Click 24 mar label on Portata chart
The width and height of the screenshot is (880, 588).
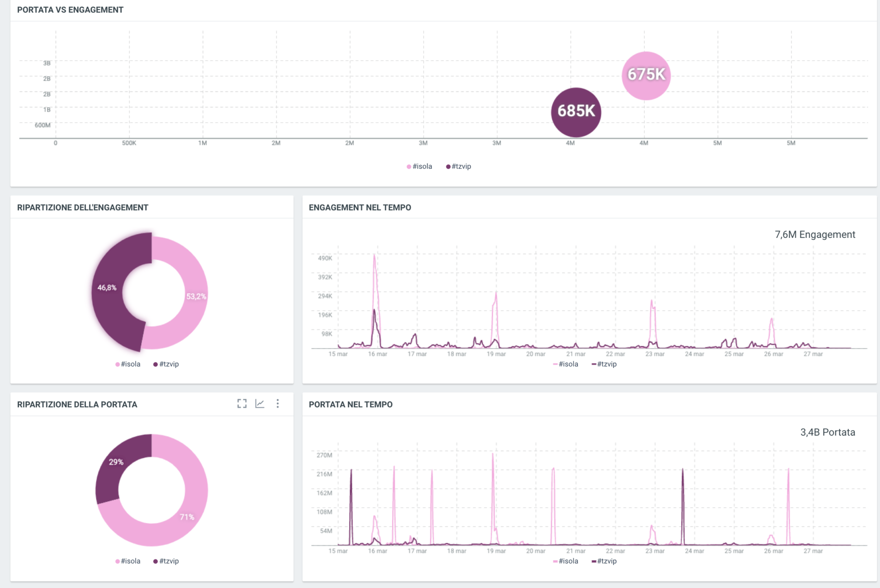click(694, 551)
